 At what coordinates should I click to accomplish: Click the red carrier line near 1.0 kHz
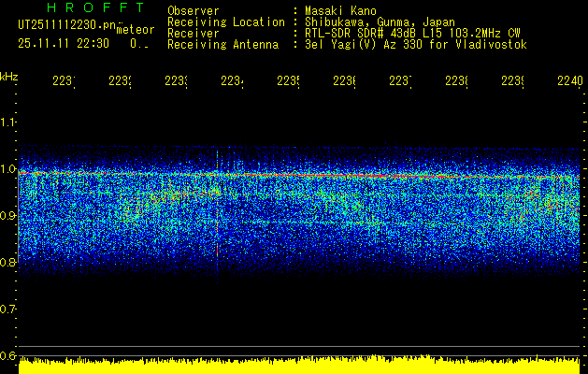(299, 175)
